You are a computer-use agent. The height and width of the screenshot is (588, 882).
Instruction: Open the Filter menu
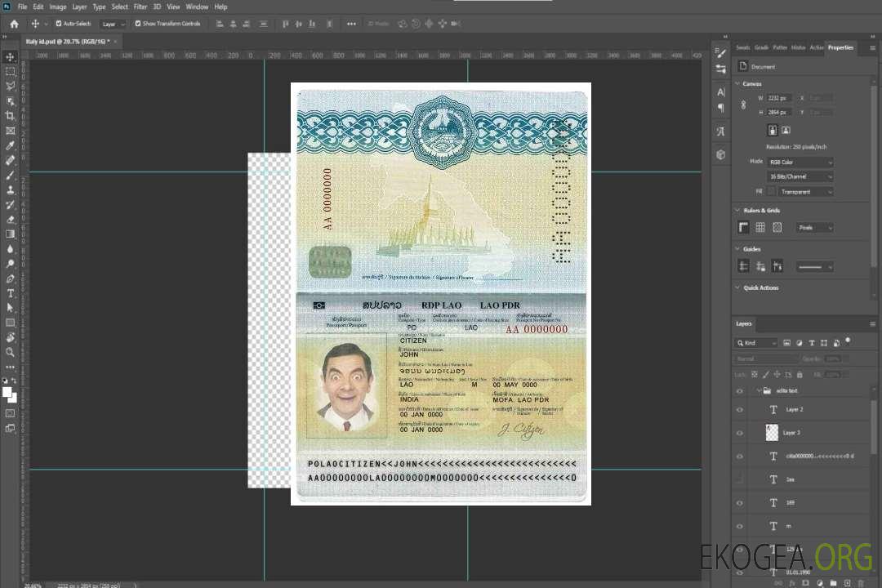140,7
